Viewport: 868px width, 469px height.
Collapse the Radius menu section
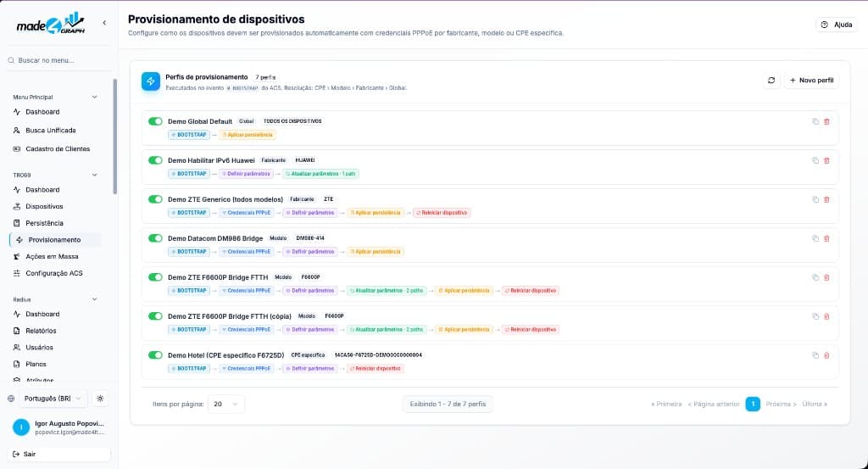click(x=94, y=299)
